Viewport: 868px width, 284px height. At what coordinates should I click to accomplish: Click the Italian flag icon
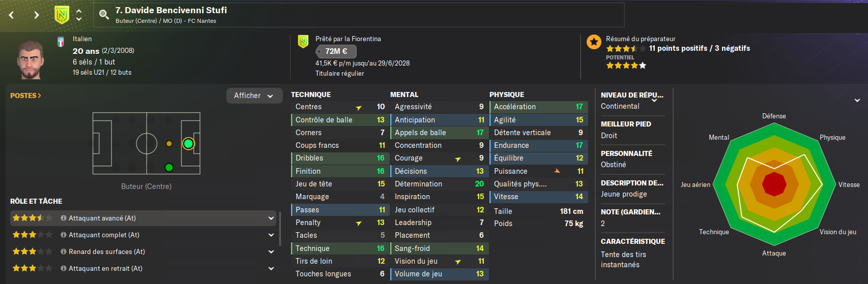pos(61,42)
